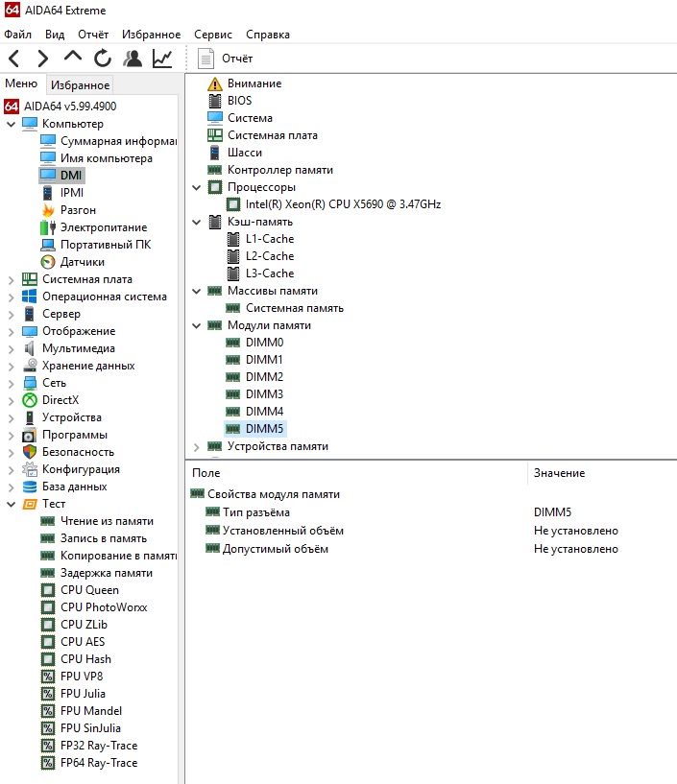Click the Сеть network icon
Screen dimensions: 677x784
(x=30, y=383)
